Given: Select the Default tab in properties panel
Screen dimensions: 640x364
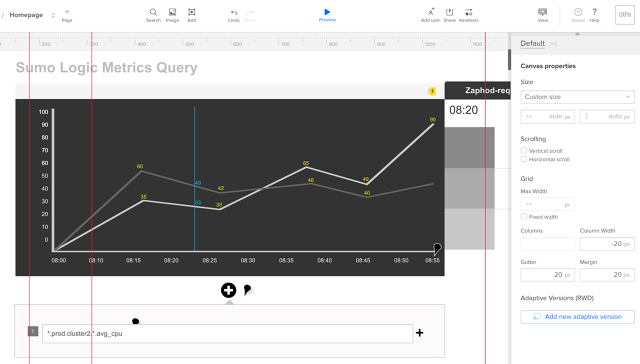Looking at the screenshot, I should (x=532, y=43).
